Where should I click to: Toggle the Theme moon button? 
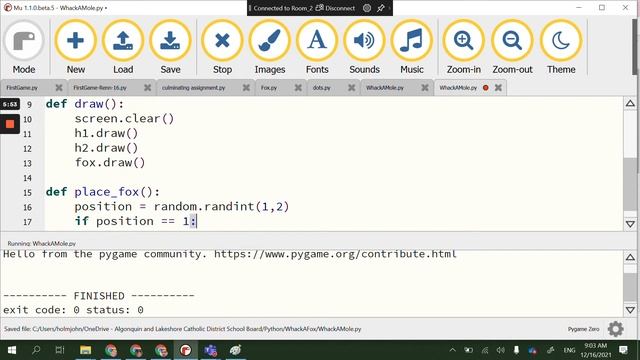click(561, 47)
